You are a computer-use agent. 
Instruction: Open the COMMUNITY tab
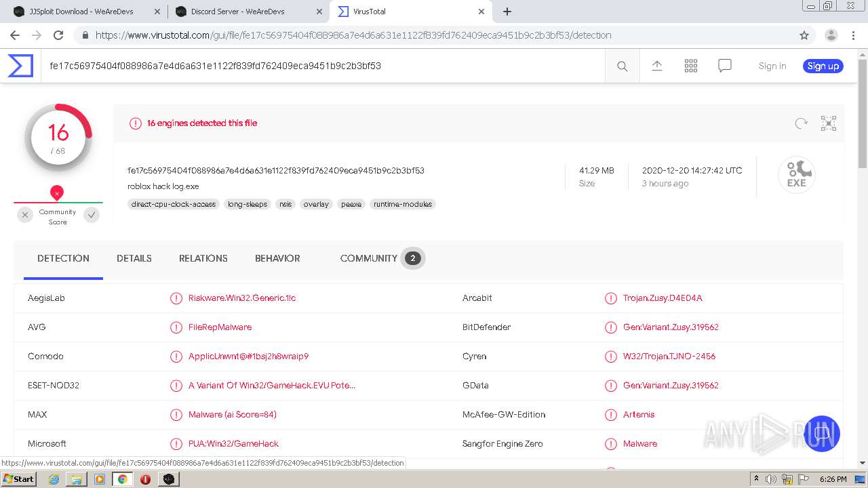tap(382, 258)
